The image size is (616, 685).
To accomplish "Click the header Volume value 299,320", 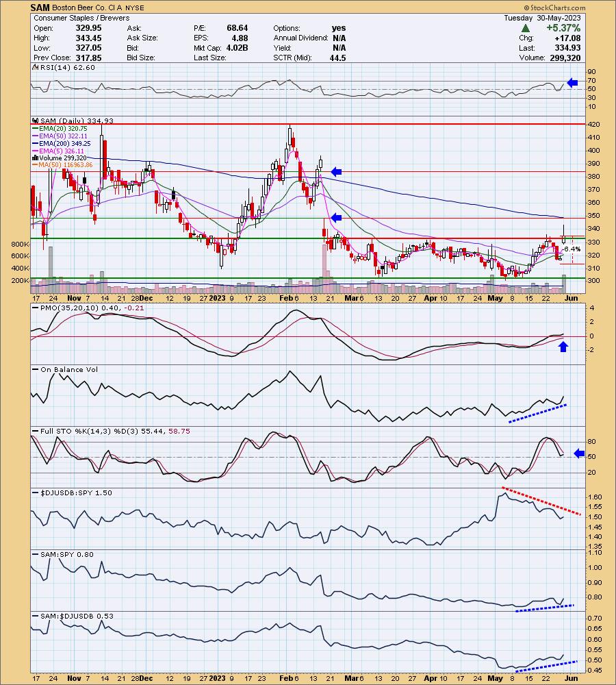I will (x=565, y=58).
